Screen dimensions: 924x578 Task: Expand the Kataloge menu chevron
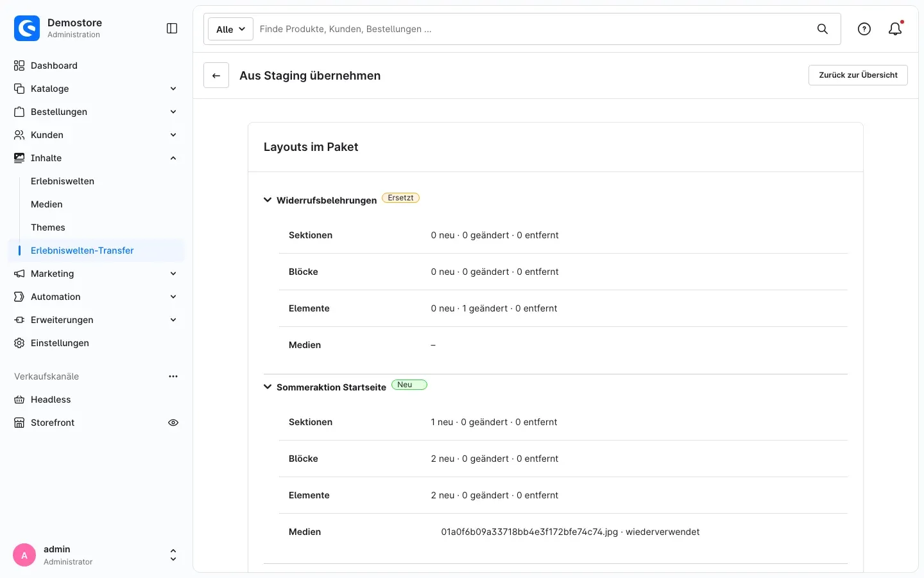point(173,89)
